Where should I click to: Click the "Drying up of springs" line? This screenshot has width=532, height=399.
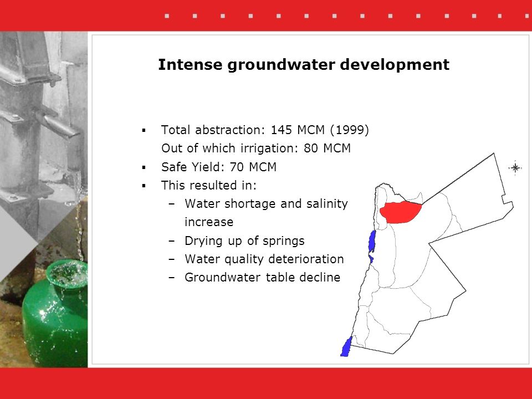click(x=244, y=241)
